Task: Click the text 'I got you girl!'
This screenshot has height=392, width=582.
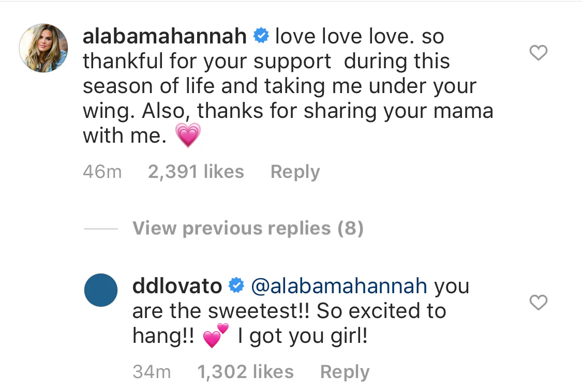Action: pyautogui.click(x=302, y=336)
